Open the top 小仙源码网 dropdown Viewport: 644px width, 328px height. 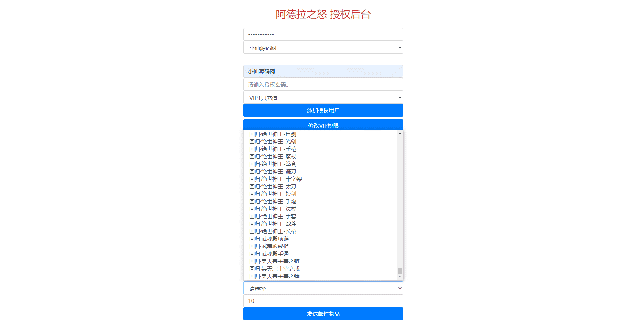323,47
